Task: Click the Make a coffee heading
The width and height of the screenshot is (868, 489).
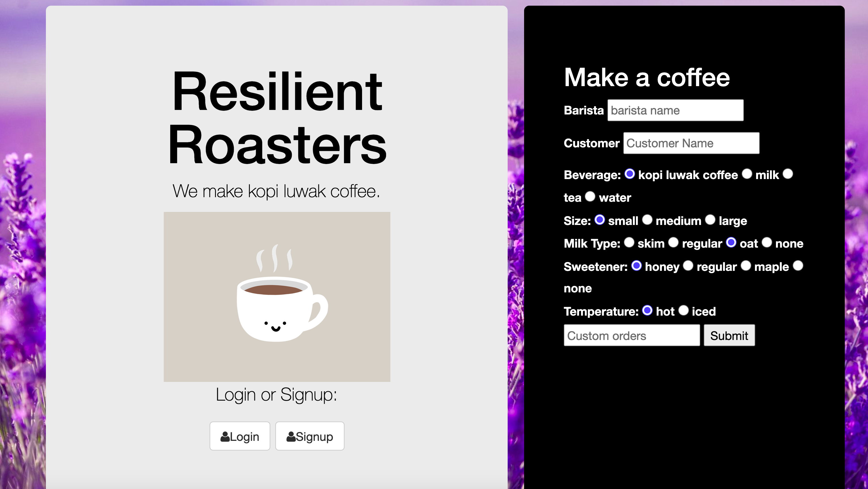Action: coord(647,78)
